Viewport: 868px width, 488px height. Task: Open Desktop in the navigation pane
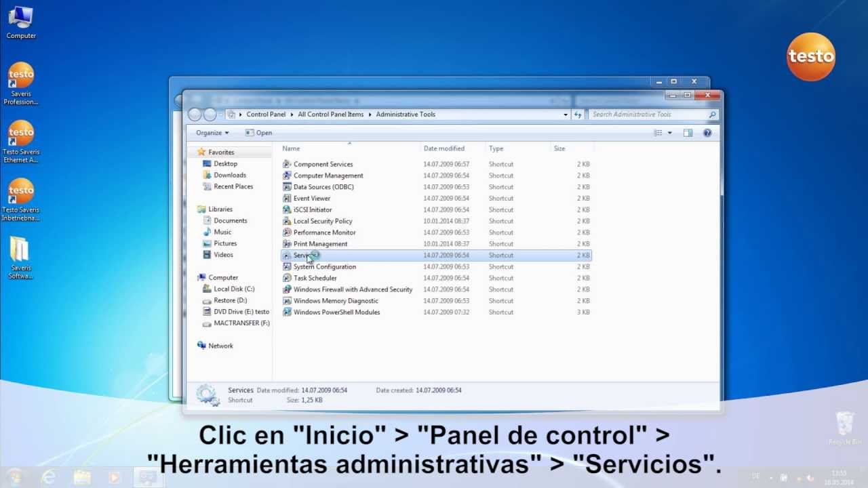(226, 164)
